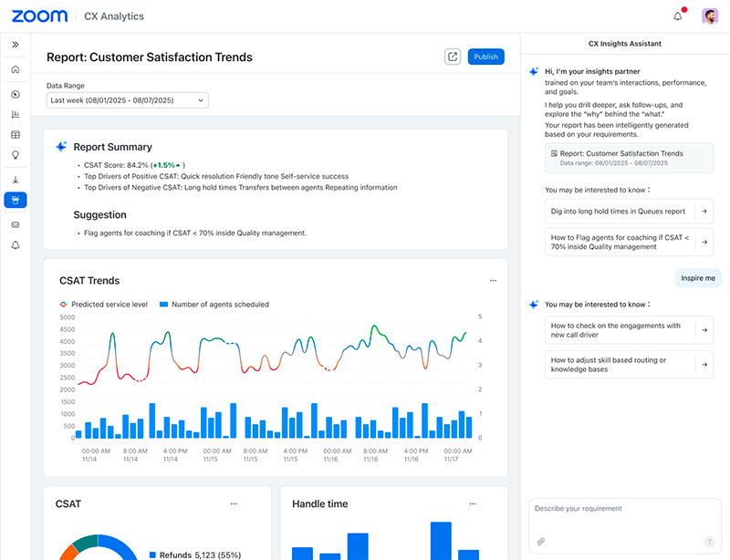Open the CSAT Trends ellipsis menu
The height and width of the screenshot is (560, 730).
493,279
